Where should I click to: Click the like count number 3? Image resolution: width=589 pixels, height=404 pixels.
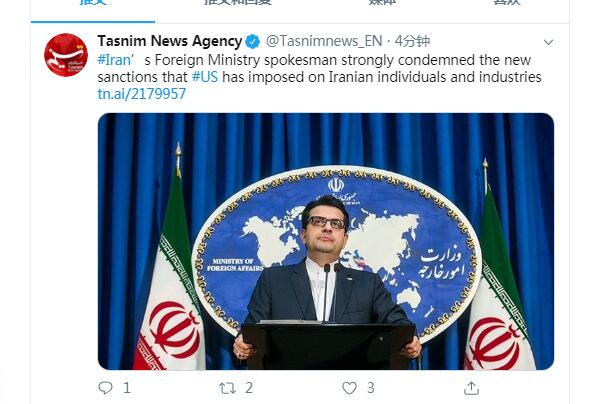pos(371,388)
